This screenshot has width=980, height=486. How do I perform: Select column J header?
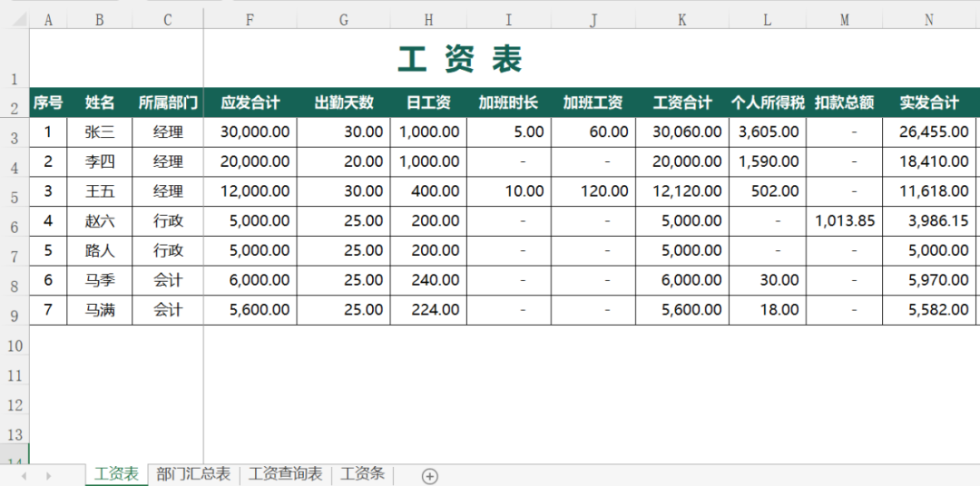click(593, 20)
